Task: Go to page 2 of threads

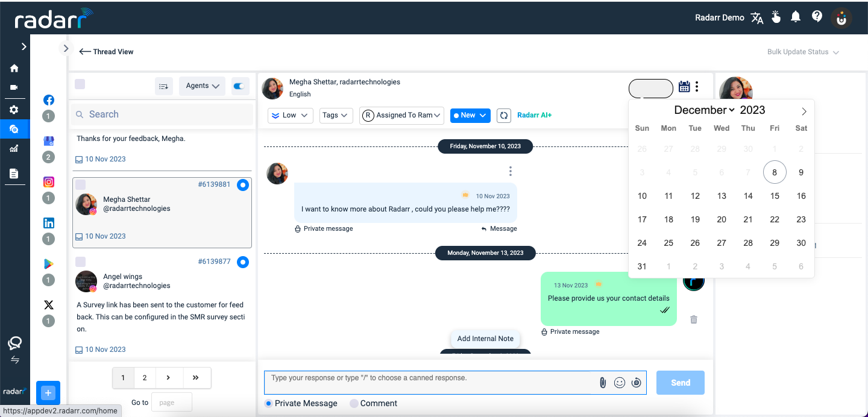Action: (x=145, y=378)
